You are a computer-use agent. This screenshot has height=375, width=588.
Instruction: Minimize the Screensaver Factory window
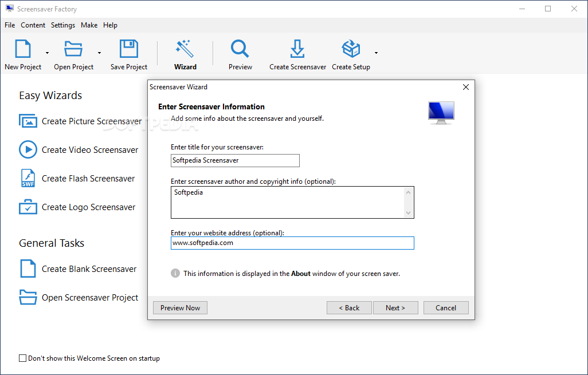point(522,9)
